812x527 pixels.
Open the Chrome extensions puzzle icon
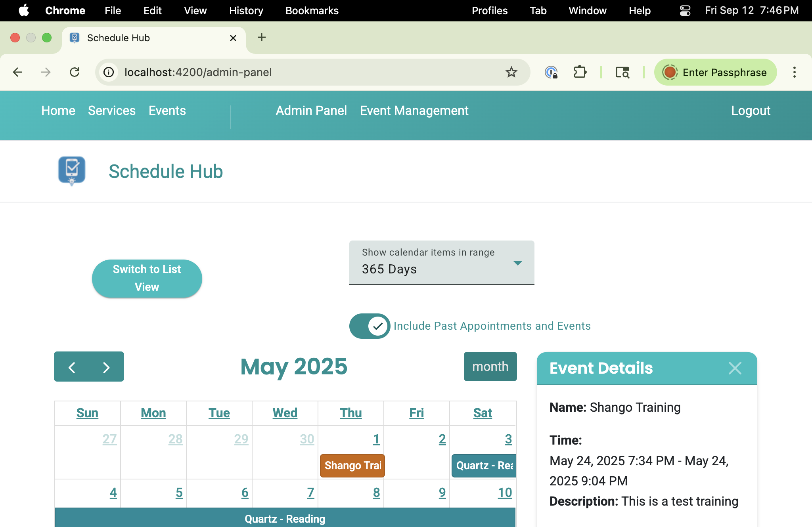[x=580, y=72]
